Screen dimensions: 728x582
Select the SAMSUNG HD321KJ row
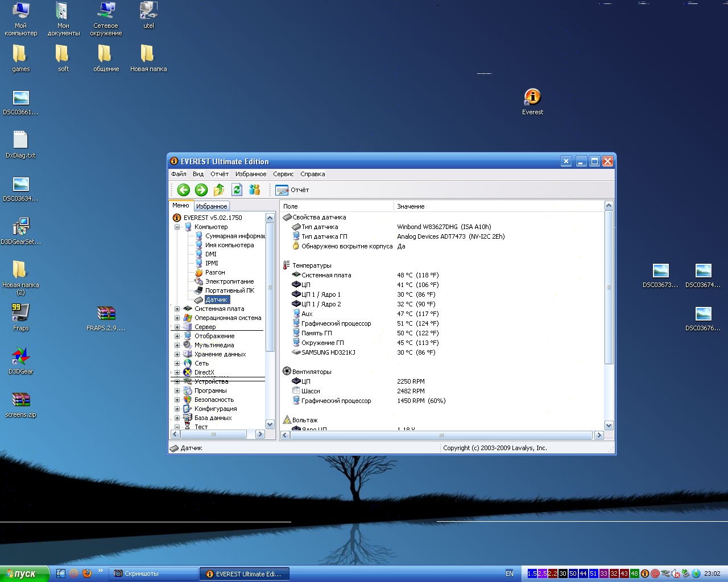click(x=442, y=352)
